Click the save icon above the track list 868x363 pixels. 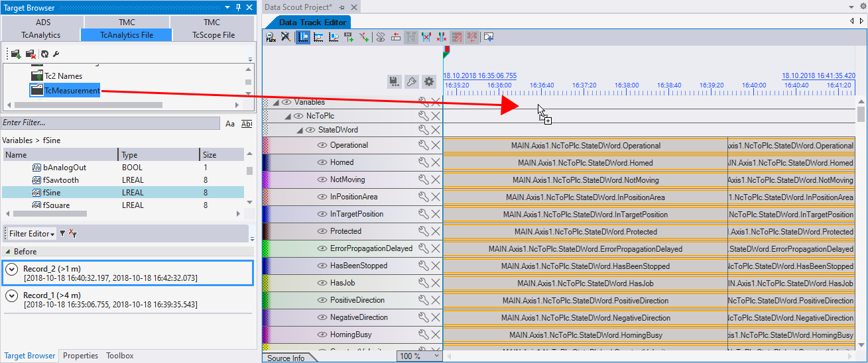pyautogui.click(x=394, y=81)
